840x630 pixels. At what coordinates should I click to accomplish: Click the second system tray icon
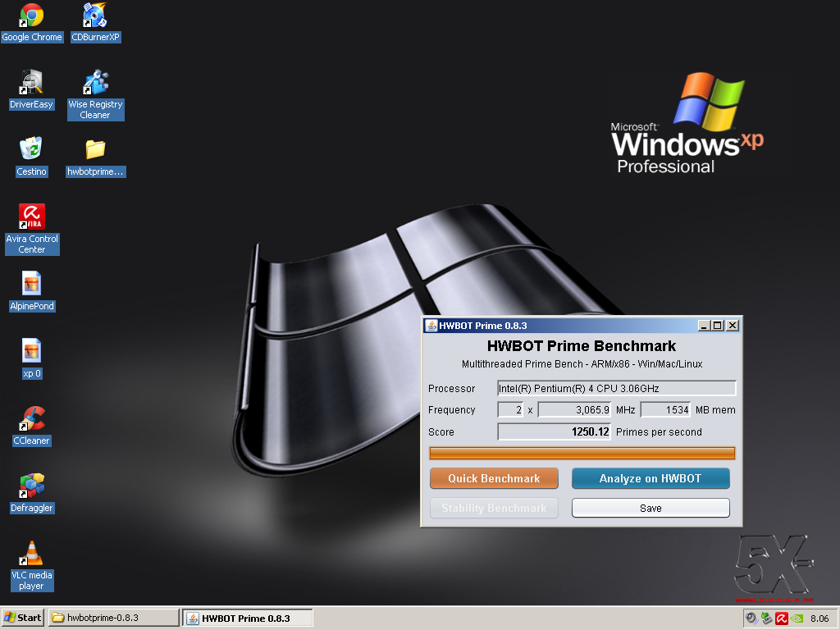click(767, 619)
